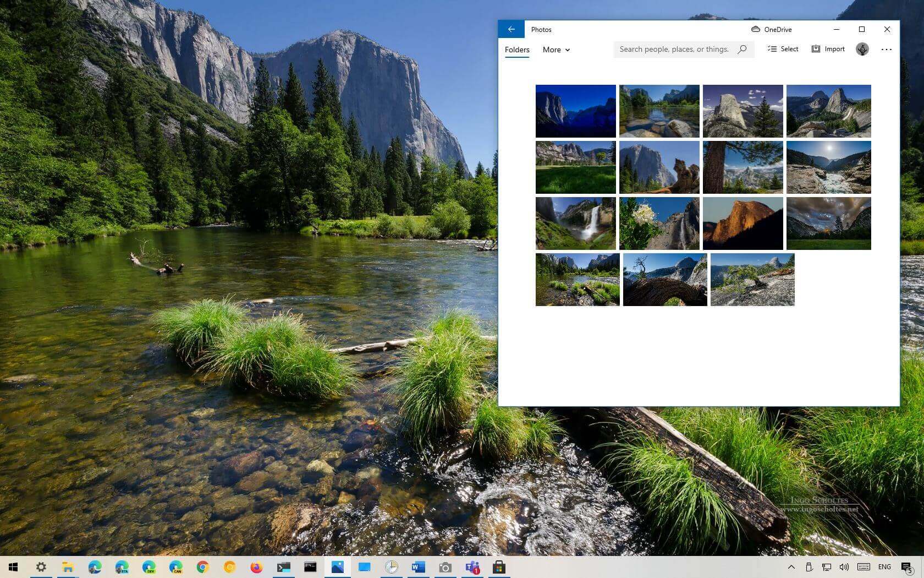Open the Camera app from taskbar
Image resolution: width=924 pixels, height=578 pixels.
click(x=445, y=567)
